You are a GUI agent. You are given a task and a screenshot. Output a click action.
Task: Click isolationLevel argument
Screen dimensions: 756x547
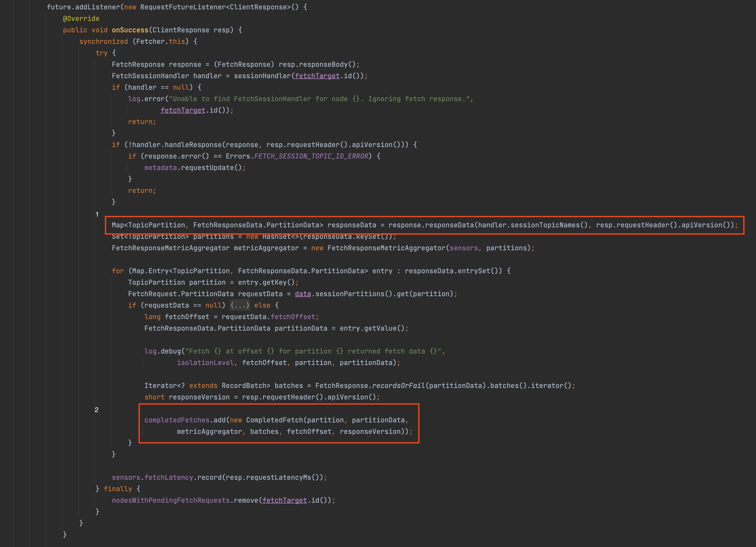[205, 363]
